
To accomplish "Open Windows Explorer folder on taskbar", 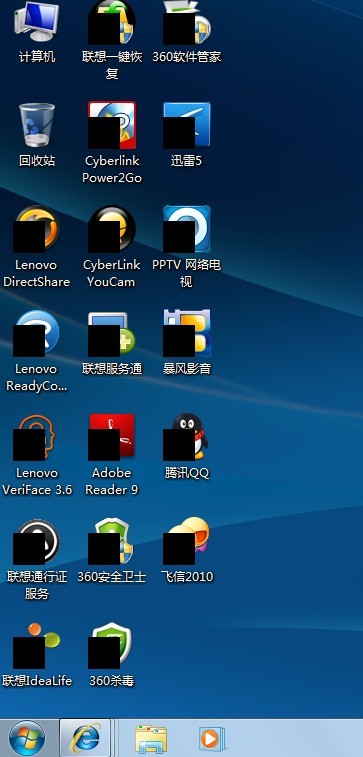I will pyautogui.click(x=151, y=739).
